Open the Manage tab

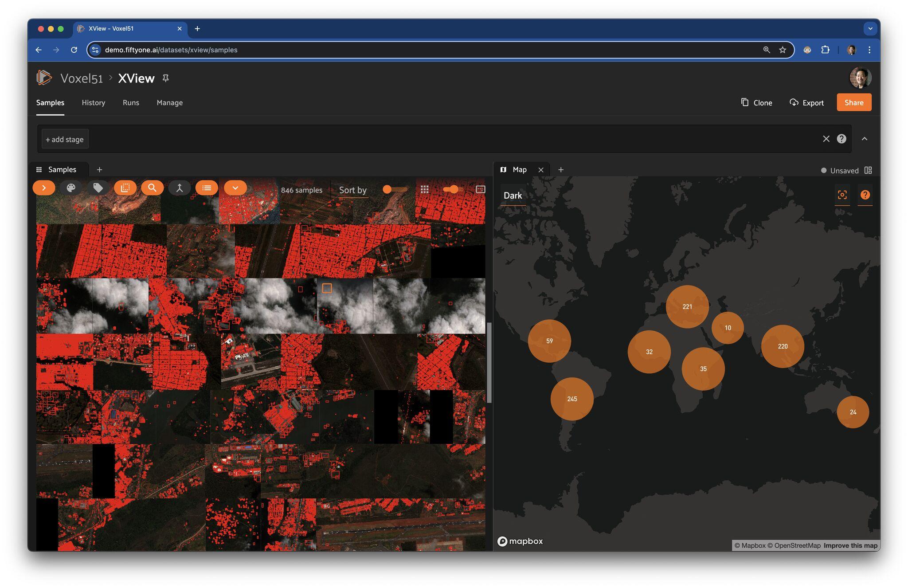coord(170,102)
